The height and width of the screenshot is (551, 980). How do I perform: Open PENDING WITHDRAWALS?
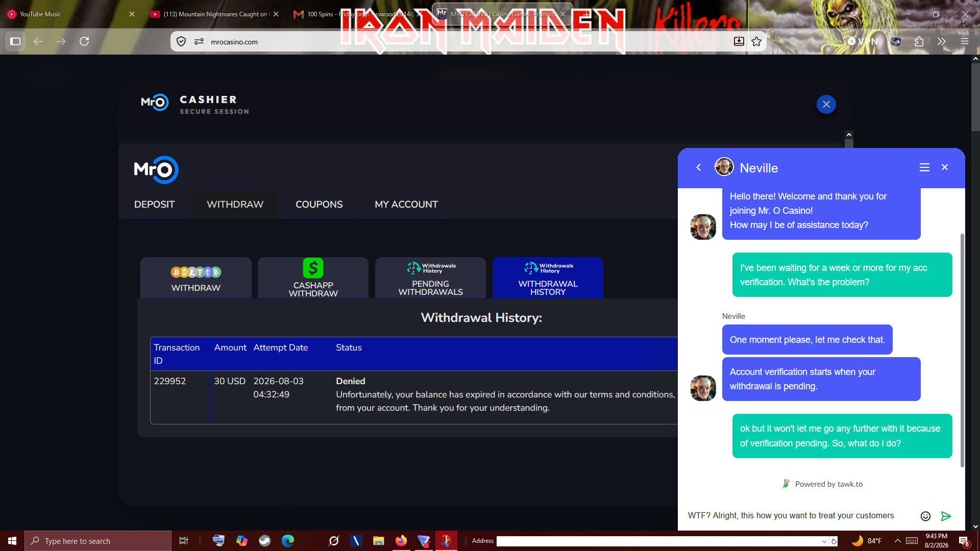pos(431,278)
